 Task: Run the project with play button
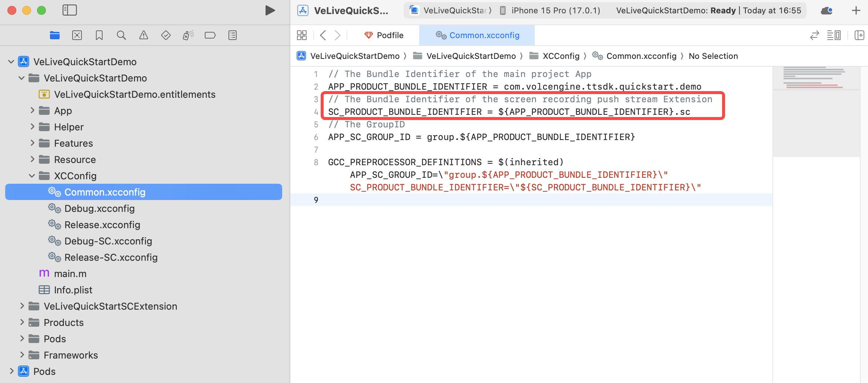point(270,10)
